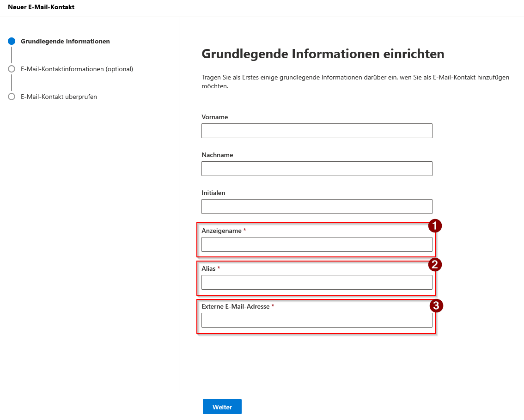Click the Anzeigename field label
Image resolution: width=524 pixels, height=420 pixels.
tap(221, 231)
